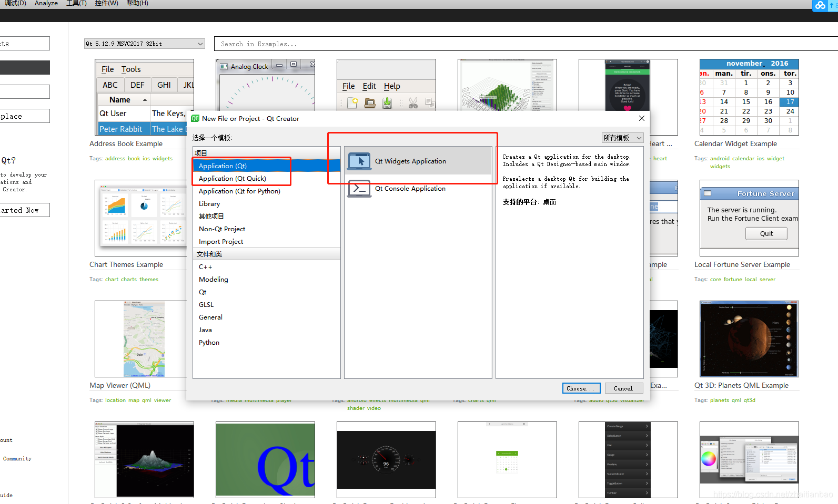
Task: Click the 'location' tag under Map Viewer
Action: pyautogui.click(x=115, y=400)
